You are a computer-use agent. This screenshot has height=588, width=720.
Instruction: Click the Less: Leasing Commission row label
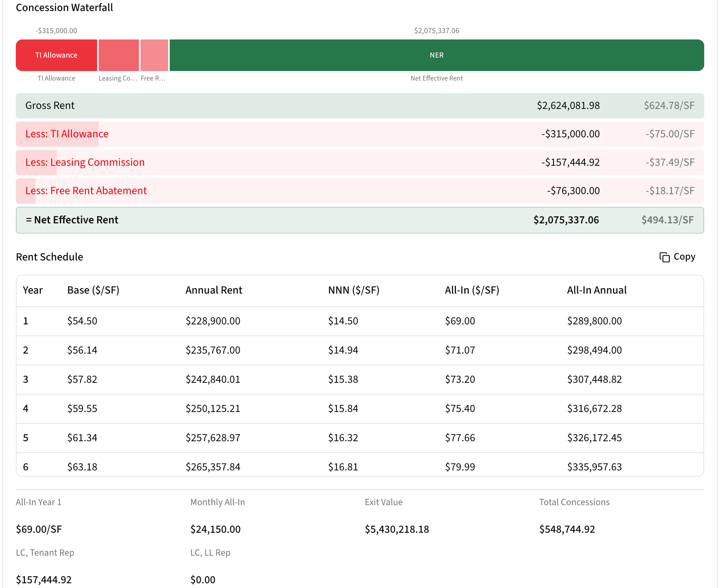(x=85, y=163)
